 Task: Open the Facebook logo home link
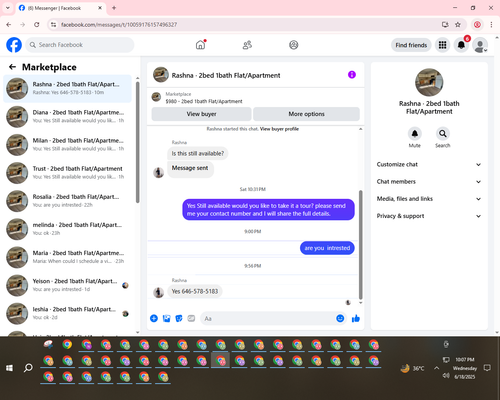[14, 45]
